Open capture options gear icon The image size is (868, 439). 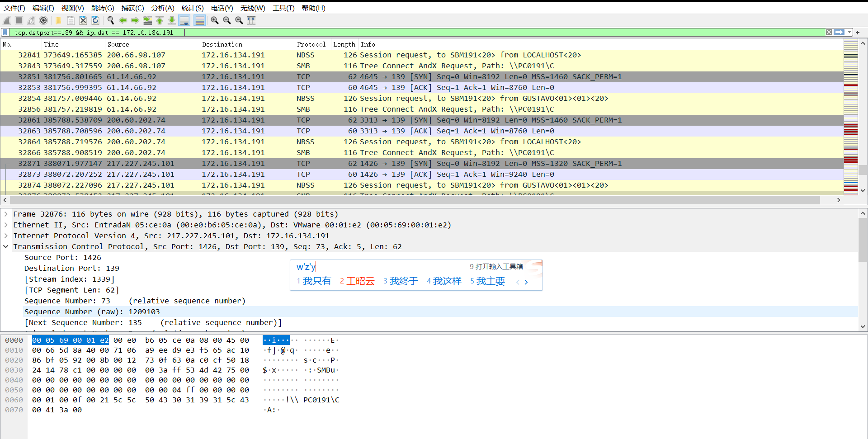pos(43,20)
